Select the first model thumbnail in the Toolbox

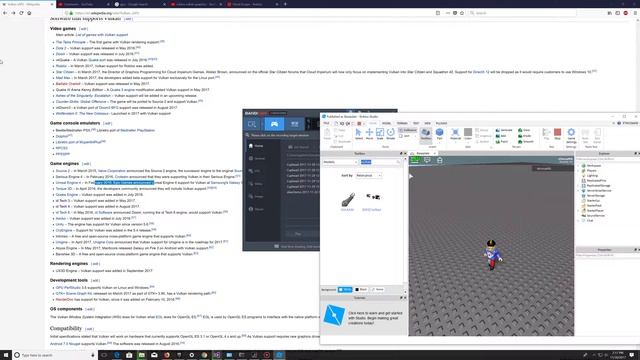coord(348,200)
